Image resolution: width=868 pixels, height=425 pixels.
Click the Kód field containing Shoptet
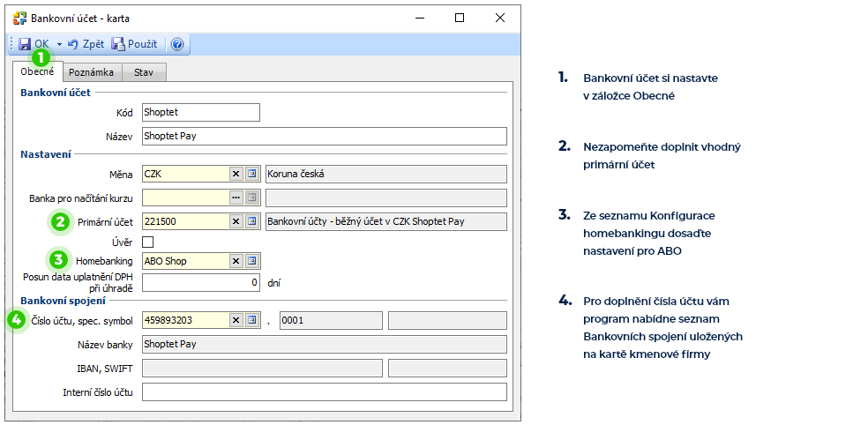201,112
